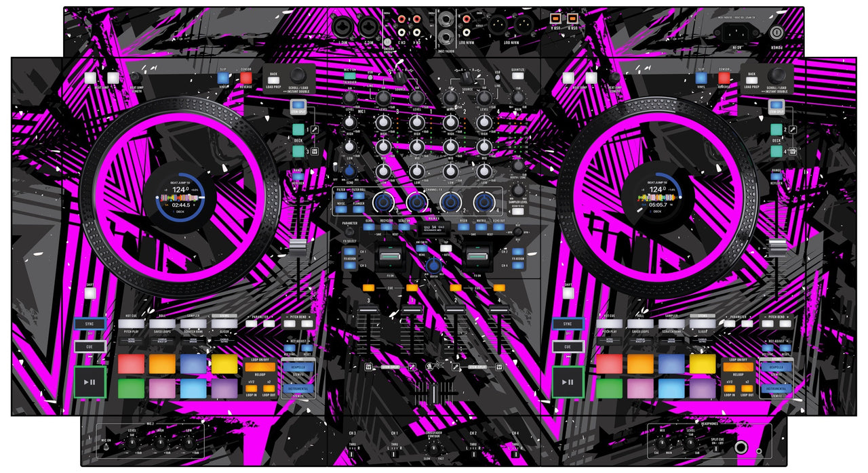Screen dimensions: 868x473
Task: Toggle SLIP mode on the right deck
Action: [701, 78]
